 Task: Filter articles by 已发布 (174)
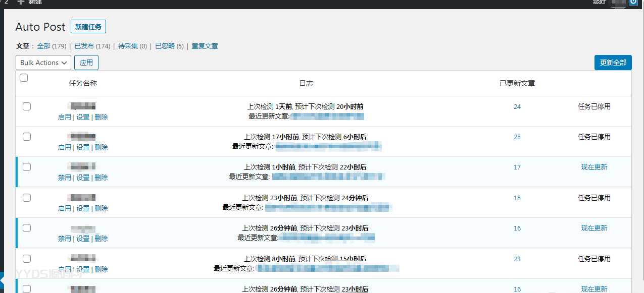coord(92,46)
